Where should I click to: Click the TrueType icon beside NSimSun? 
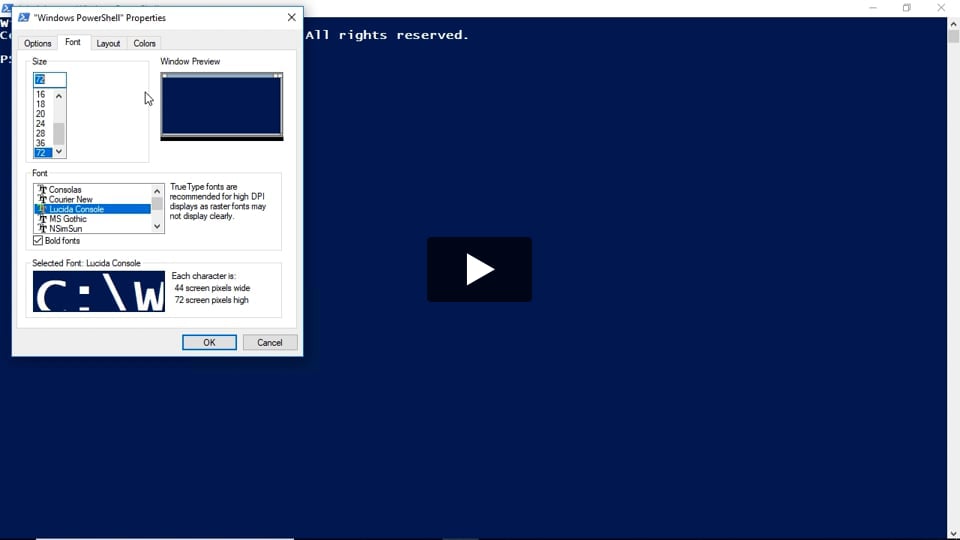pyautogui.click(x=42, y=229)
